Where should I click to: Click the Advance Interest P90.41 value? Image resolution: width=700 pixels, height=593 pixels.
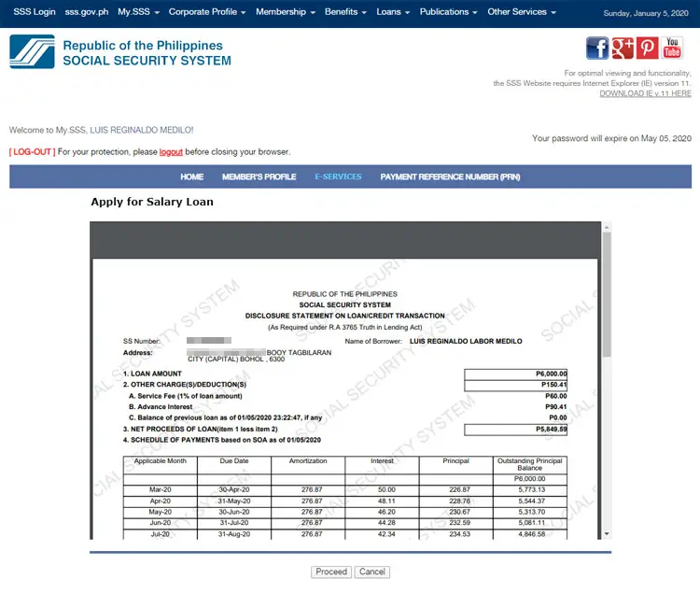pos(556,407)
